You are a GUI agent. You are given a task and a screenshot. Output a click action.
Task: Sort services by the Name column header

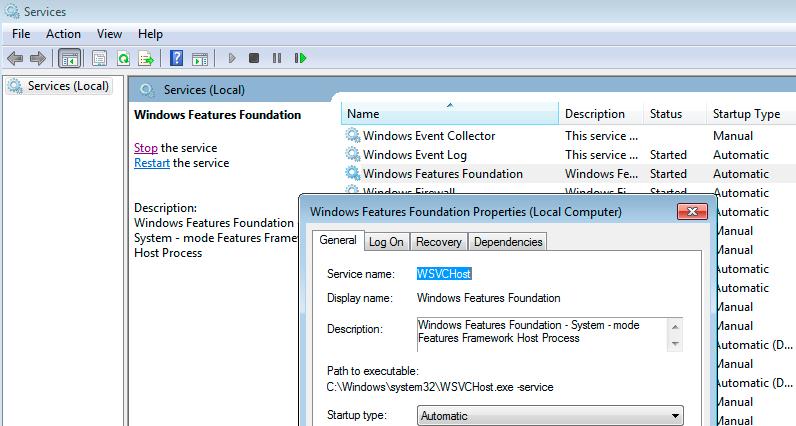[x=450, y=114]
